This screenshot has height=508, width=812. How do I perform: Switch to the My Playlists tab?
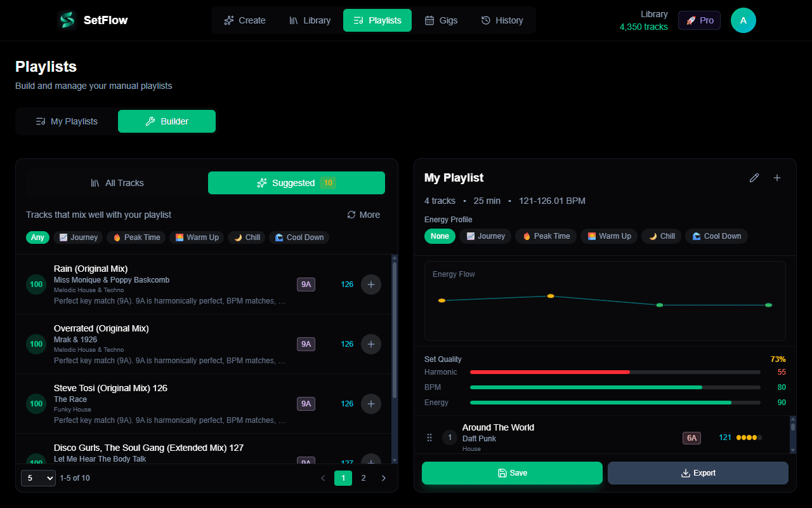pos(66,121)
